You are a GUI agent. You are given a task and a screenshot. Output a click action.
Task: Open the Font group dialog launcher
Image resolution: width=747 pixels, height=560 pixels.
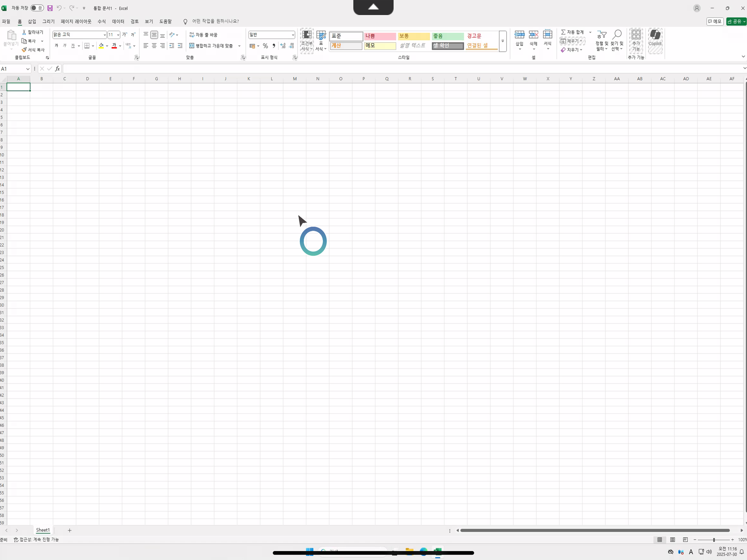[137, 58]
